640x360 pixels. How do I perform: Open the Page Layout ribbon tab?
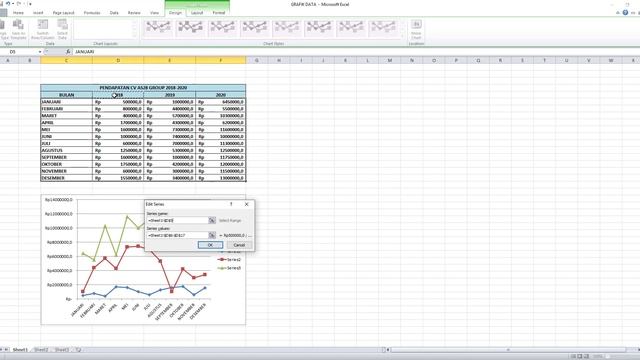coord(64,13)
